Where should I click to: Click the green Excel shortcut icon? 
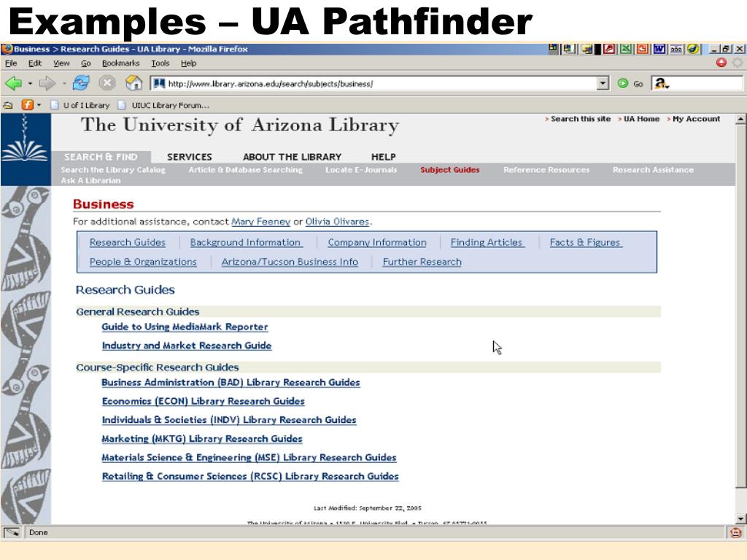pos(625,49)
